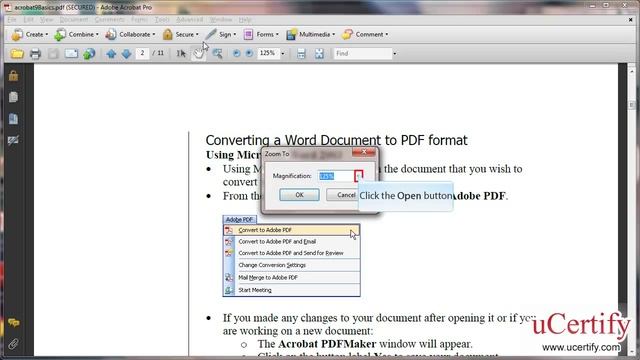Click 'Change Conversion Settings' text in page
Viewport: 640px width, 360px height.
coord(272,265)
